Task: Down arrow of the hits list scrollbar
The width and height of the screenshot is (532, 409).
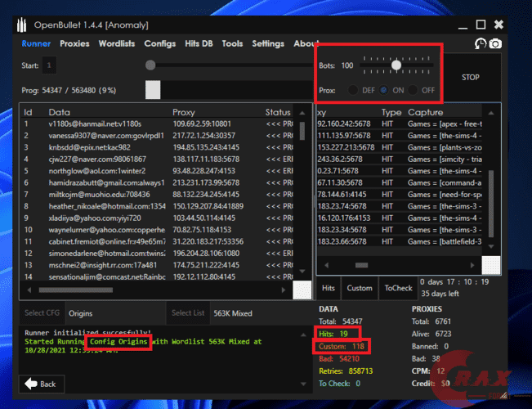Action: click(x=491, y=246)
